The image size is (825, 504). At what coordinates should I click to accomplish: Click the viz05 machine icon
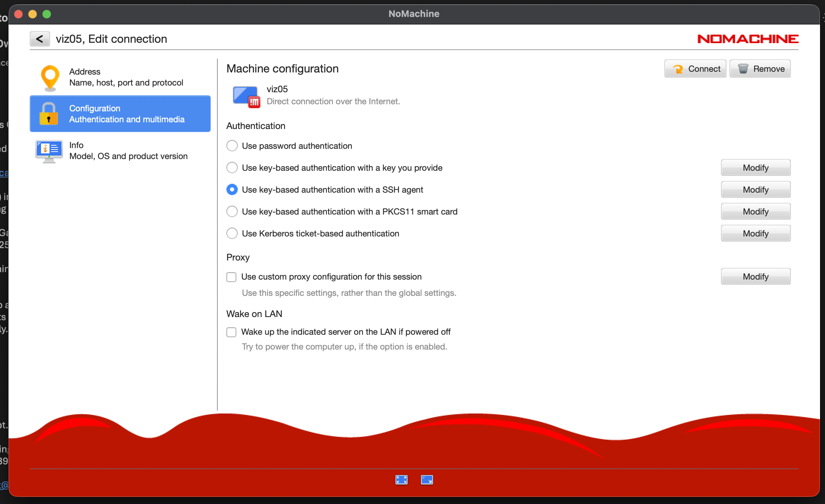point(246,96)
